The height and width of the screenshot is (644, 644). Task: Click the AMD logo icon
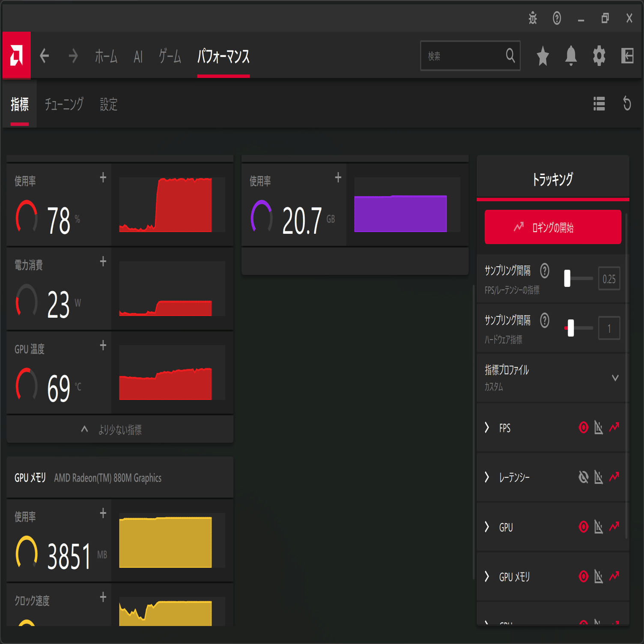[16, 55]
